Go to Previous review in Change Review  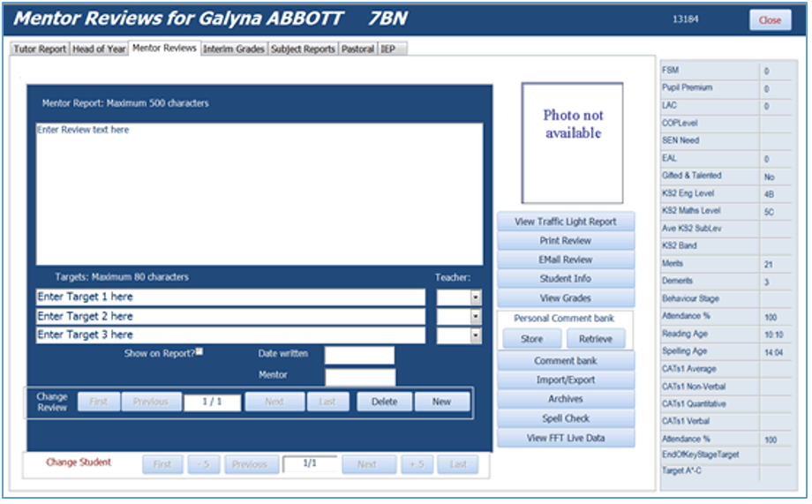click(151, 402)
